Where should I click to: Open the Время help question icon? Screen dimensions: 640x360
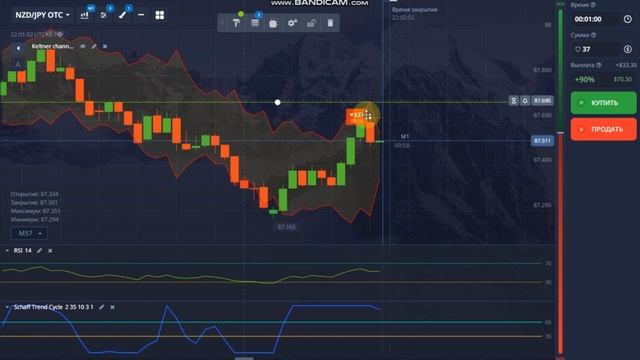click(593, 5)
